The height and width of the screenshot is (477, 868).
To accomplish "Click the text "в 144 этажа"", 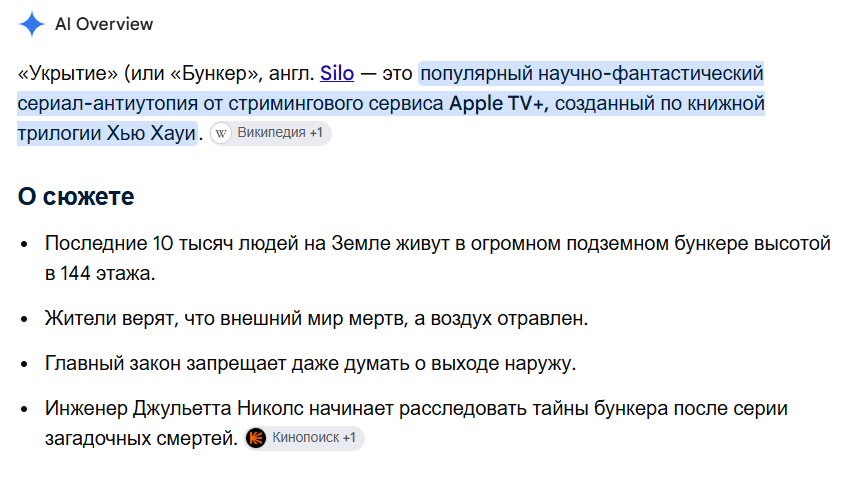I will [100, 273].
